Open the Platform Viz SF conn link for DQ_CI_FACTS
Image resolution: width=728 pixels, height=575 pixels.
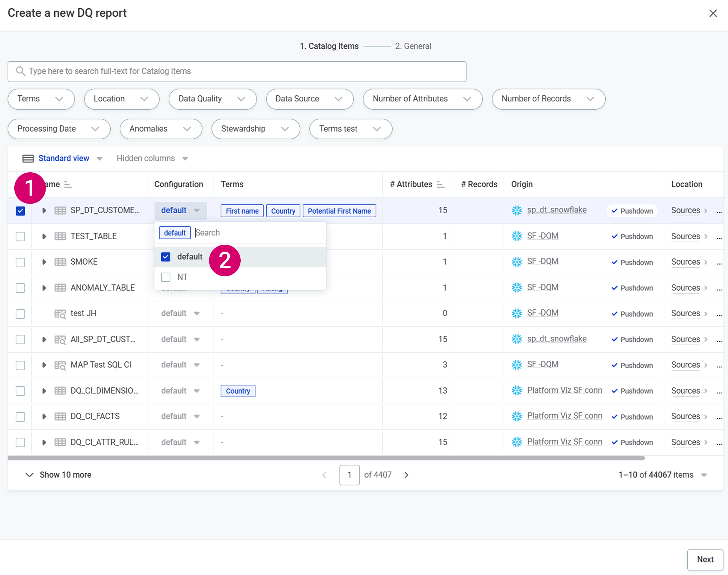click(x=564, y=416)
